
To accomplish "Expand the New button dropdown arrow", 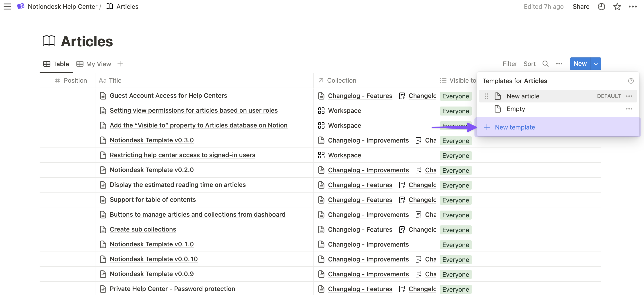I will point(596,64).
